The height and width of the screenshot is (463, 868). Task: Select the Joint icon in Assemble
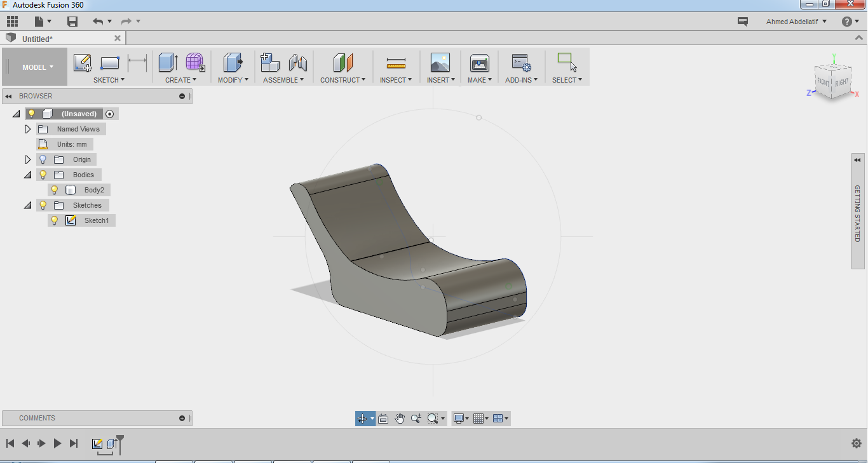297,63
